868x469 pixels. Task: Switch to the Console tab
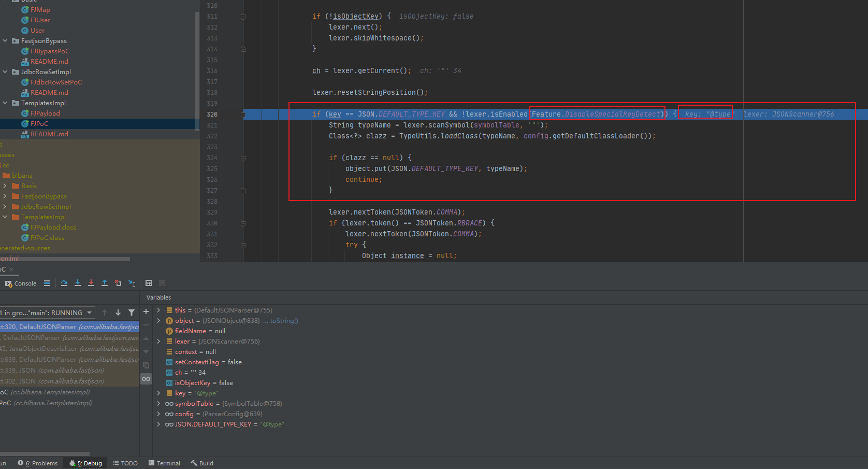click(21, 283)
